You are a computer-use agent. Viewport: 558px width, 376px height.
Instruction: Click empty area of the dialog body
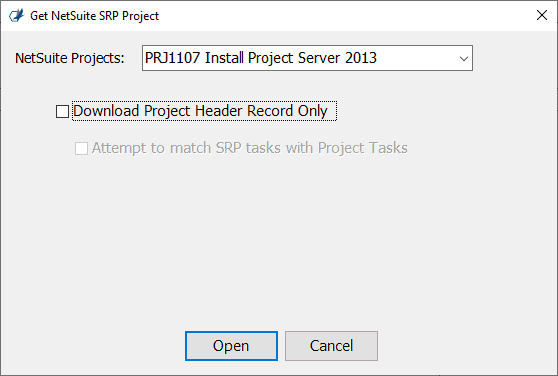click(278, 242)
